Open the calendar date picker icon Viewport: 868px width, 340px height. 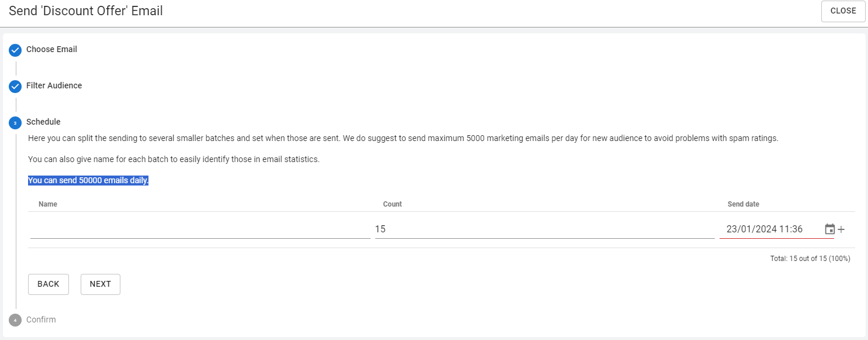pyautogui.click(x=829, y=229)
